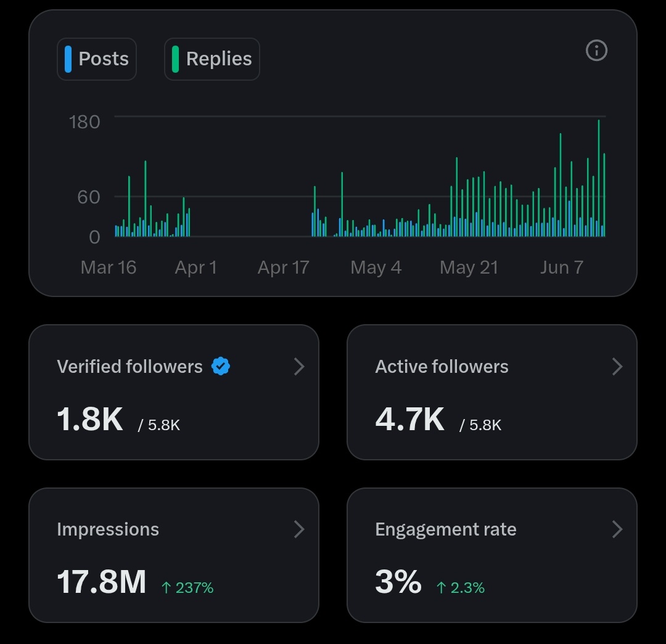This screenshot has height=644, width=666.
Task: Click the Apr 17 axis label
Action: [283, 267]
